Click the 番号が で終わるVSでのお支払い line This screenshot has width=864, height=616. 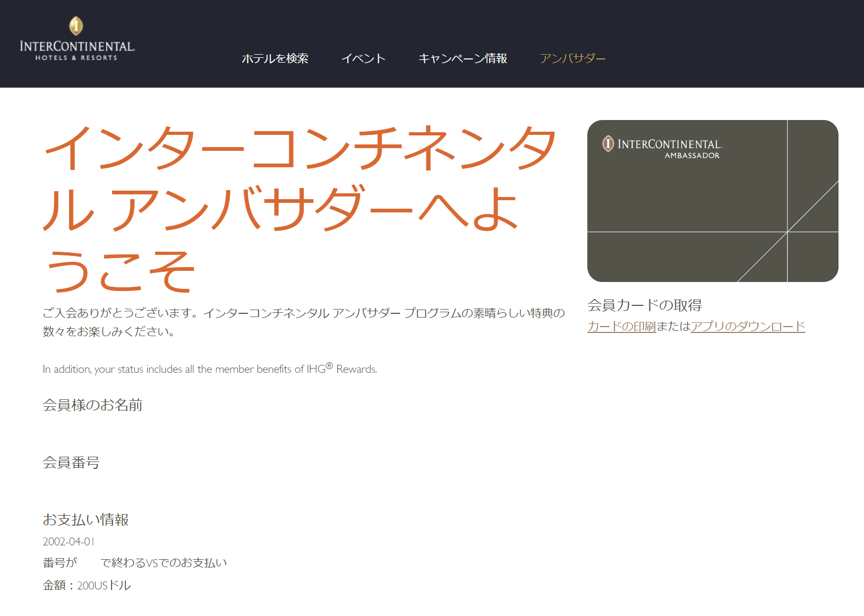tap(135, 563)
